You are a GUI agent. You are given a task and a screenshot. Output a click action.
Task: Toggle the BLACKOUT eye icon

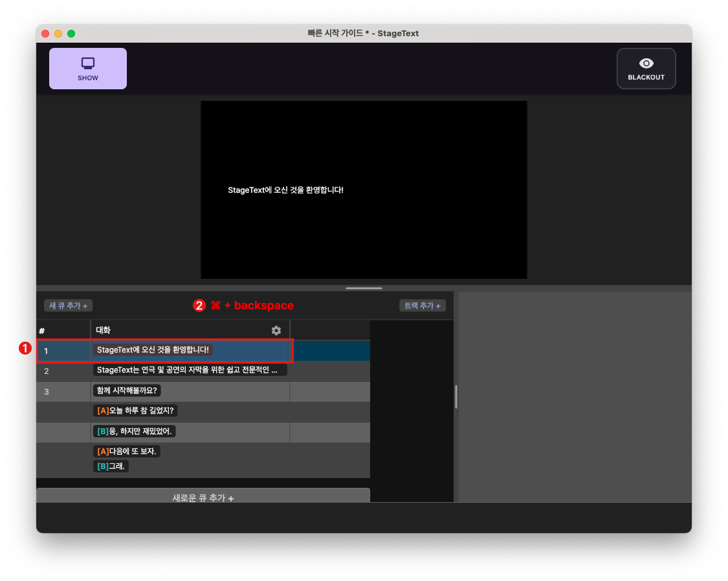[646, 68]
